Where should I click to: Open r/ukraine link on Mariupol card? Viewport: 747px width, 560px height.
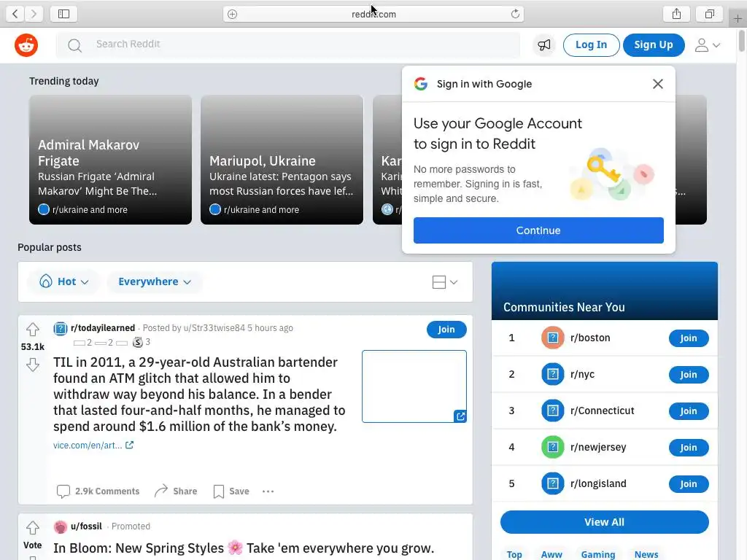[x=262, y=209]
